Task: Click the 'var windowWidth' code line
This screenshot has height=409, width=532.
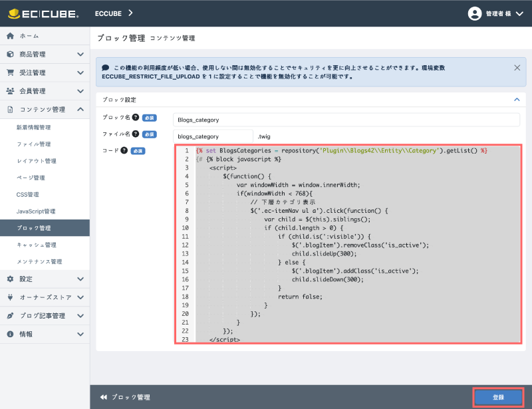Action: pos(298,185)
